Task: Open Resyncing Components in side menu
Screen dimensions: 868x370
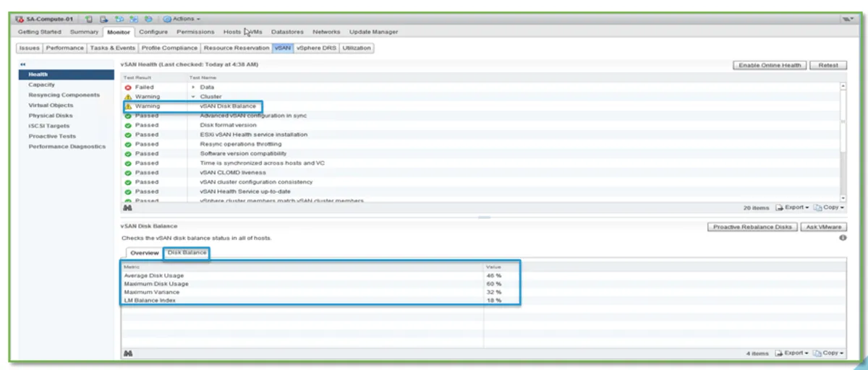Action: coord(66,95)
